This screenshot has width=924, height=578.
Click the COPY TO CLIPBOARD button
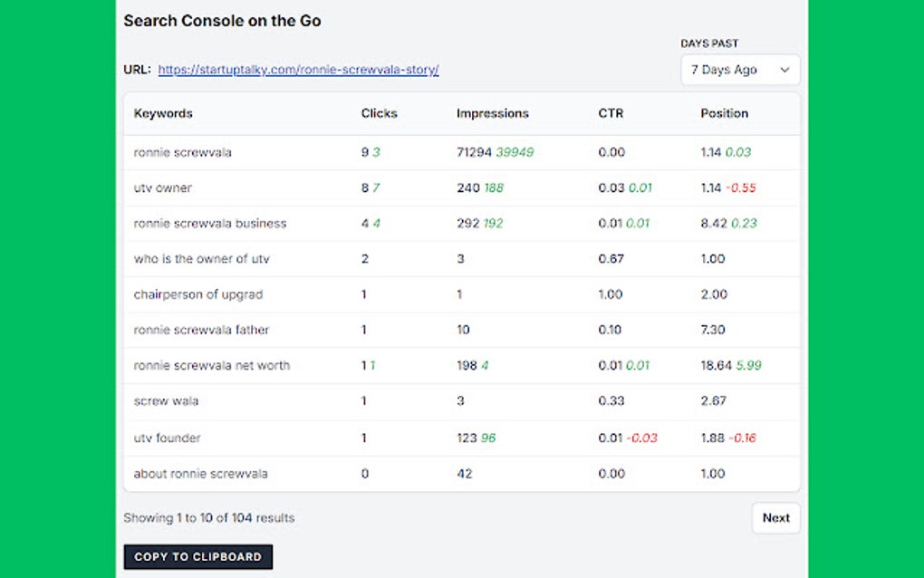coord(197,556)
